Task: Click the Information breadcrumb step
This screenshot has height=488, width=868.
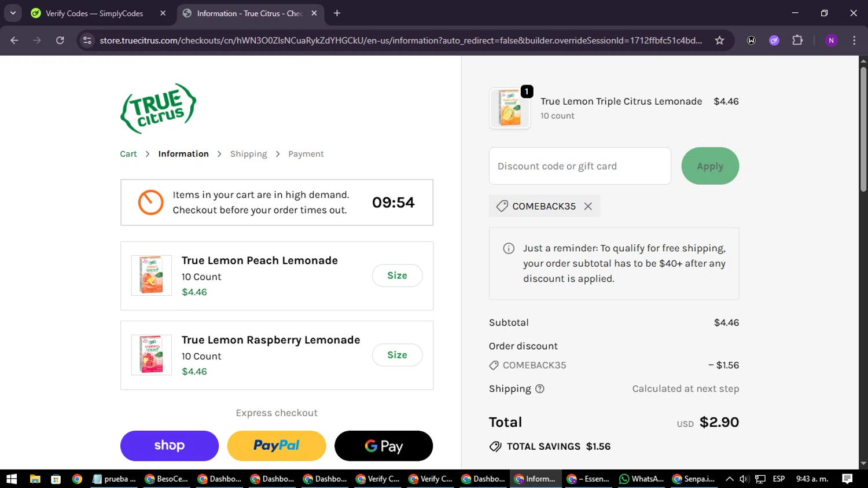Action: click(183, 154)
